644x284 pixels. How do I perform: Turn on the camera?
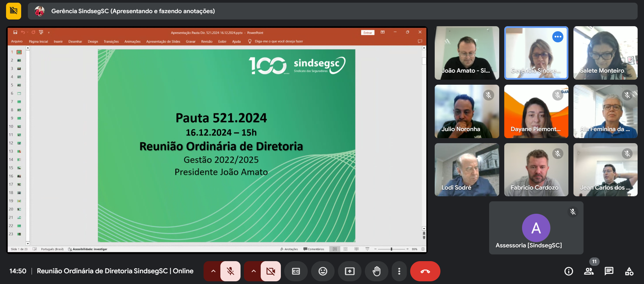(x=270, y=271)
